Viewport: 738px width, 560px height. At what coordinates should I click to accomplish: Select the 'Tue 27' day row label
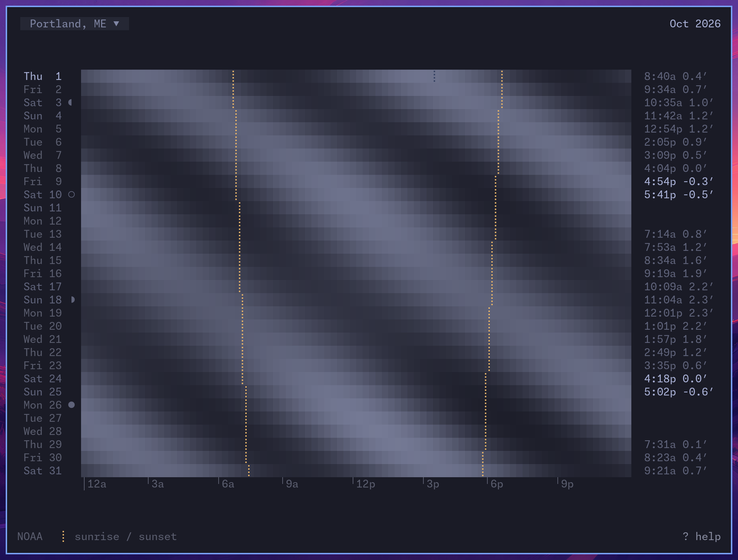point(43,418)
